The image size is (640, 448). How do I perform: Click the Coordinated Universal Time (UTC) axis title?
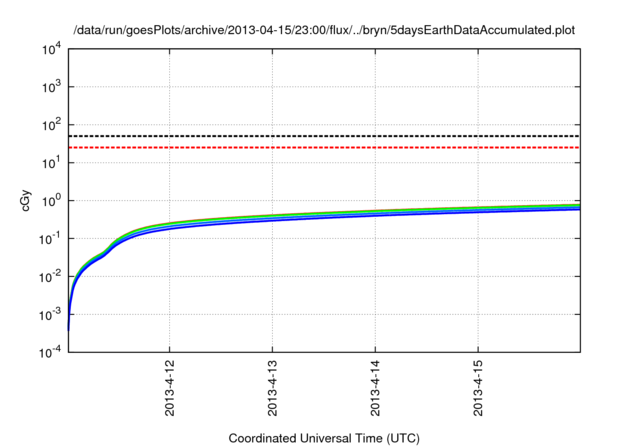click(324, 438)
